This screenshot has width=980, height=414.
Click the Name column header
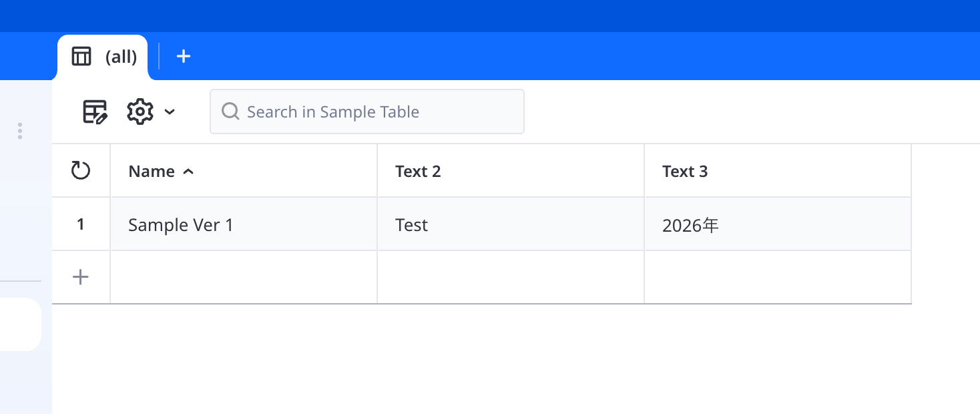152,172
